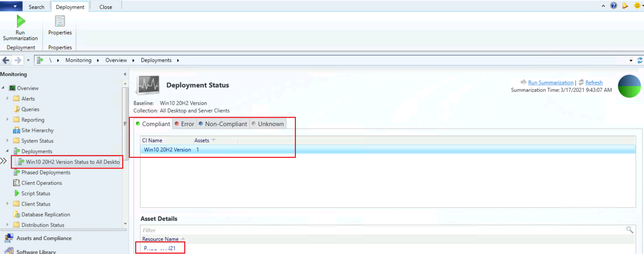Open the application menu dropdown in ribbon
Image resolution: width=644 pixels, height=254 pixels.
point(11,6)
